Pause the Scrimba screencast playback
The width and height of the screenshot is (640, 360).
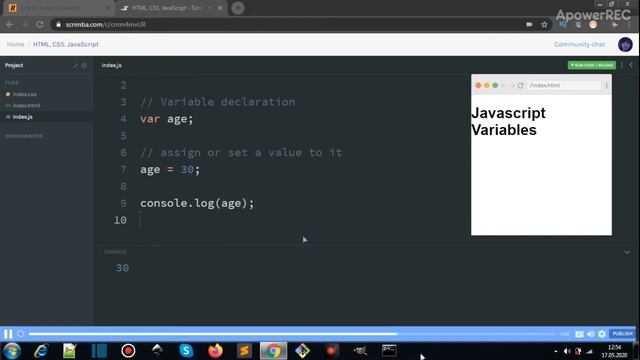point(8,334)
